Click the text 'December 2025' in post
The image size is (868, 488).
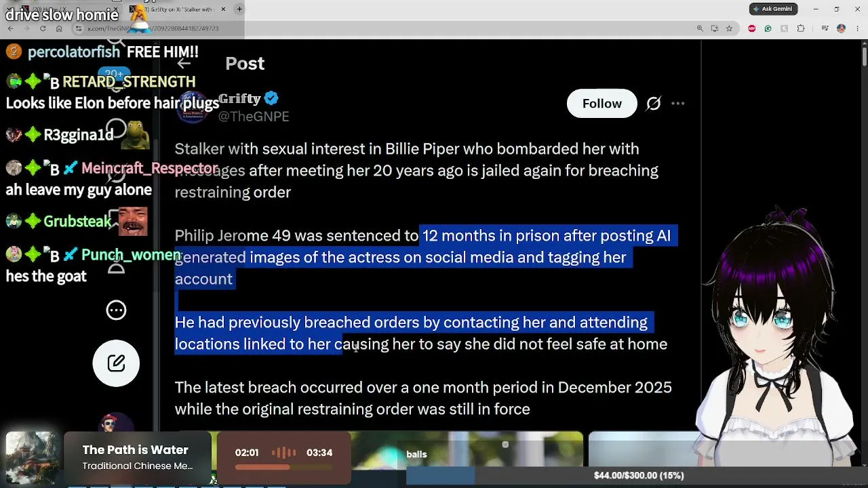point(615,388)
